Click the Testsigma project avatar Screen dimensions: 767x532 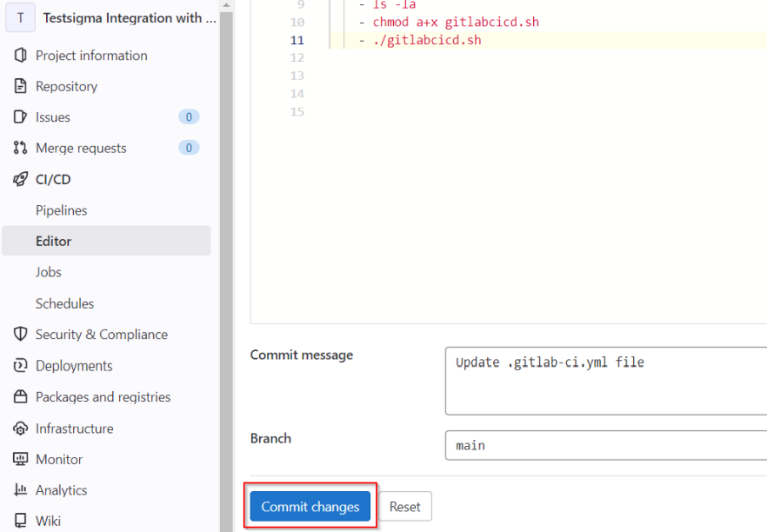coord(20,17)
